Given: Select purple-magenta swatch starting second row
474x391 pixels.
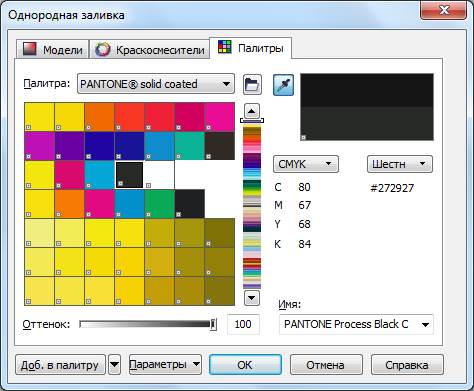Looking at the screenshot, I should click(x=39, y=146).
